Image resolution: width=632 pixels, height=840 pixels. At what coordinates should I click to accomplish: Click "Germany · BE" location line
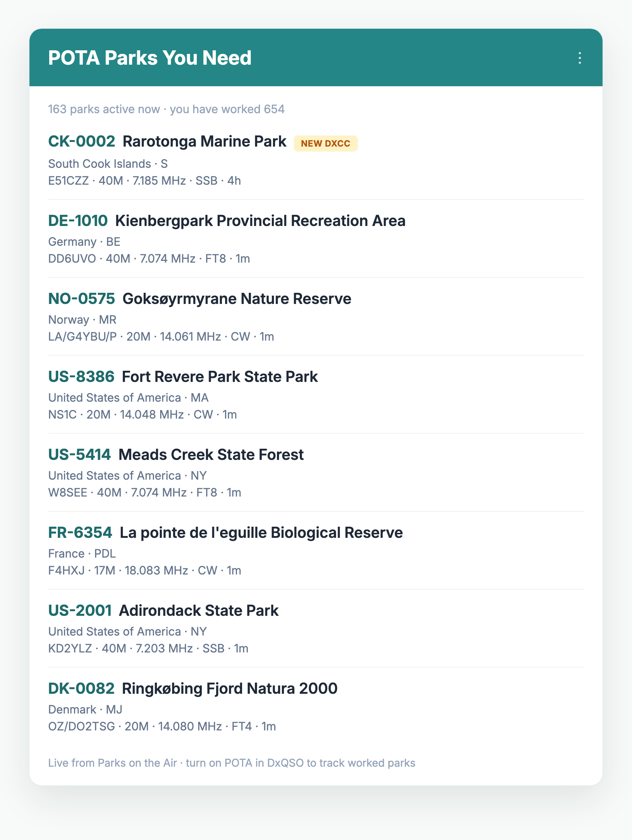tap(84, 241)
